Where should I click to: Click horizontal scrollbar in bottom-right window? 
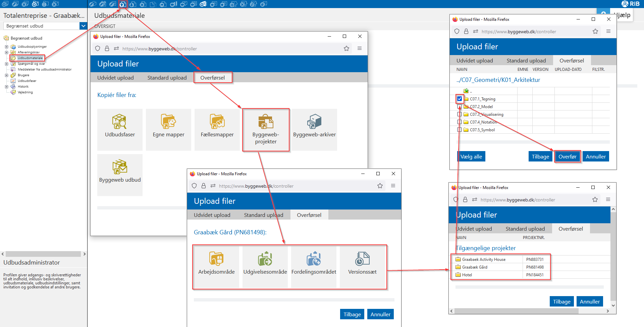click(x=517, y=311)
